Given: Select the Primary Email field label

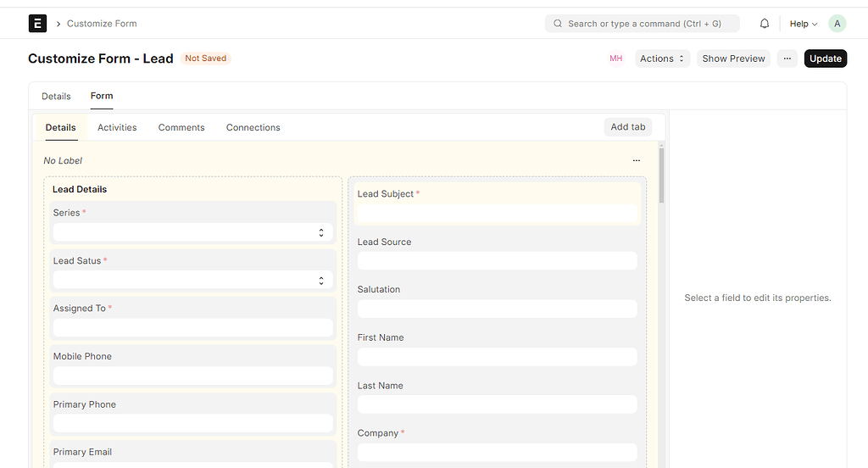Looking at the screenshot, I should tap(82, 452).
